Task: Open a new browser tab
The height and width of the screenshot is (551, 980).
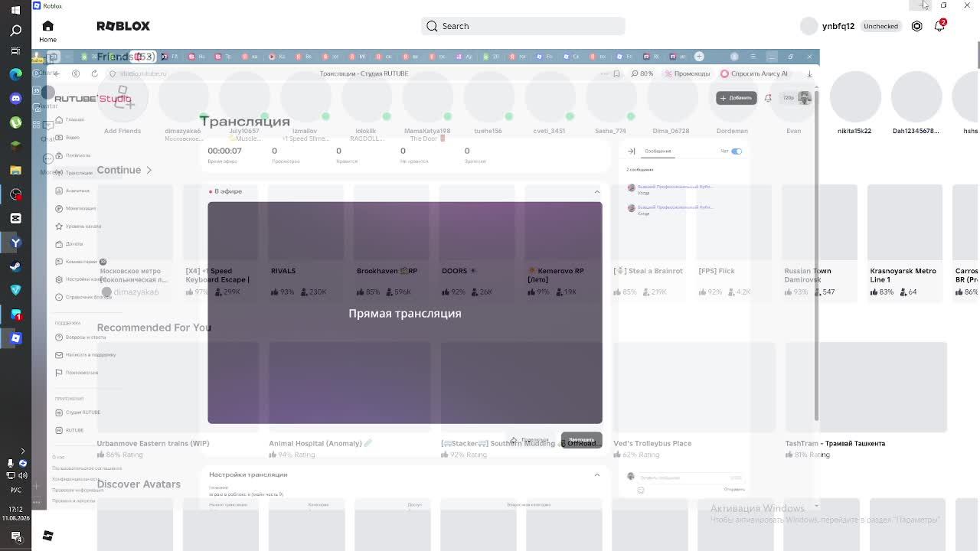Action: click(699, 56)
